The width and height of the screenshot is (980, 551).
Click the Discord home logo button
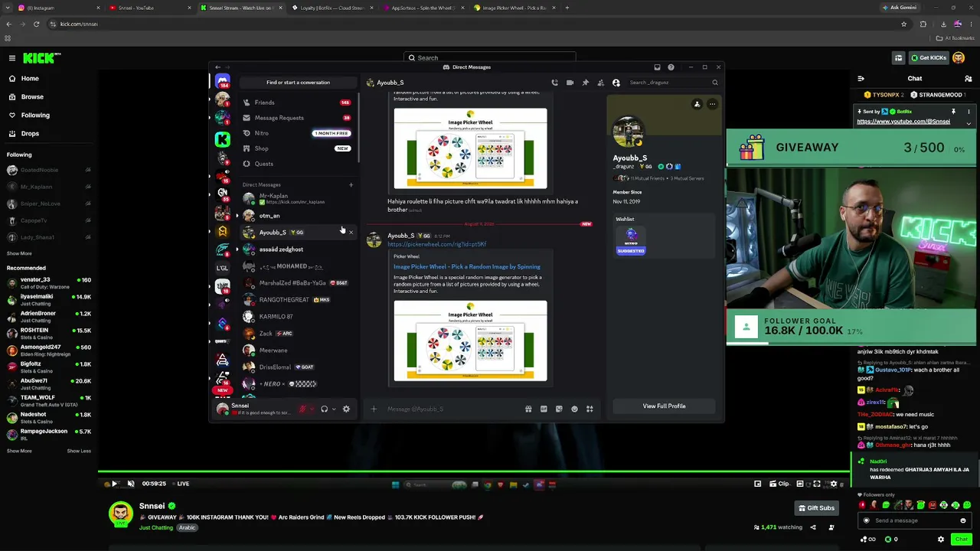(x=222, y=80)
